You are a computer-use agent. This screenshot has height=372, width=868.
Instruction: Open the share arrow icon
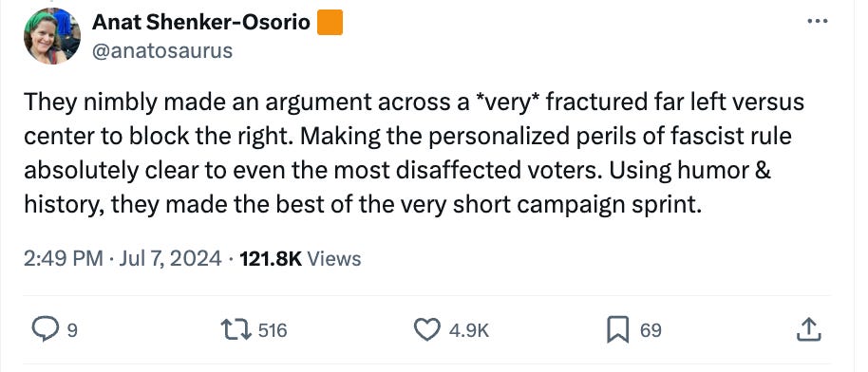pos(809,330)
